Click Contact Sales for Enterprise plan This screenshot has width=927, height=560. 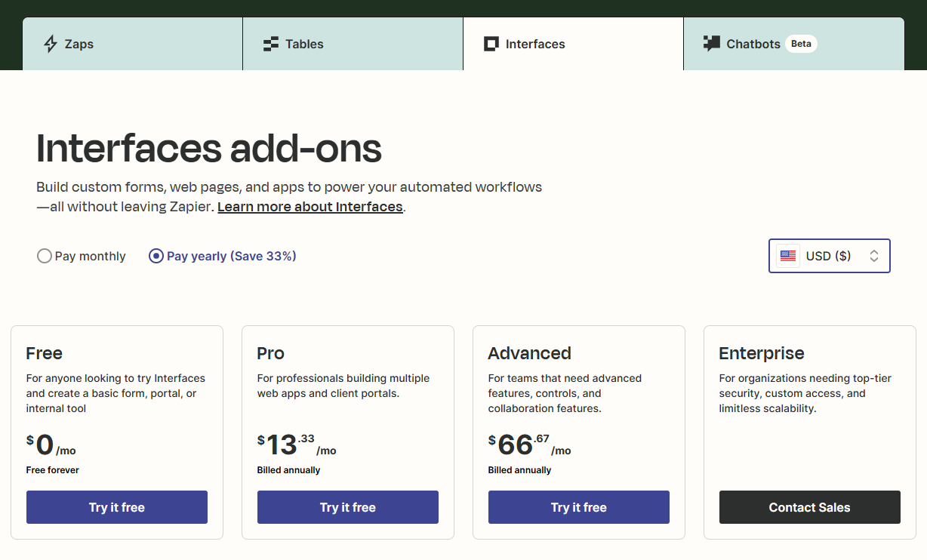tap(810, 507)
